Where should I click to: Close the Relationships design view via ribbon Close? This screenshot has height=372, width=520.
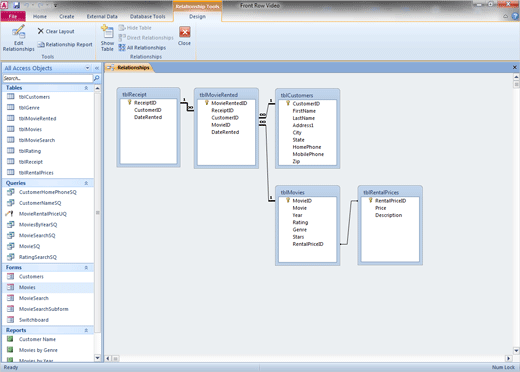(x=184, y=36)
